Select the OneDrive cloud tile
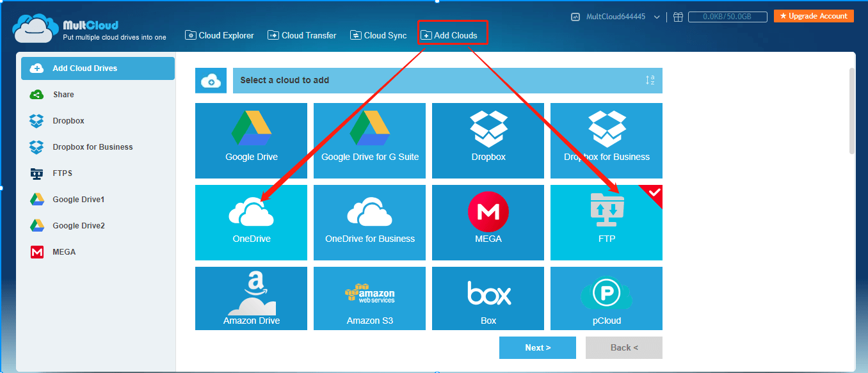Screen dimensions: 868x373 click(x=251, y=223)
